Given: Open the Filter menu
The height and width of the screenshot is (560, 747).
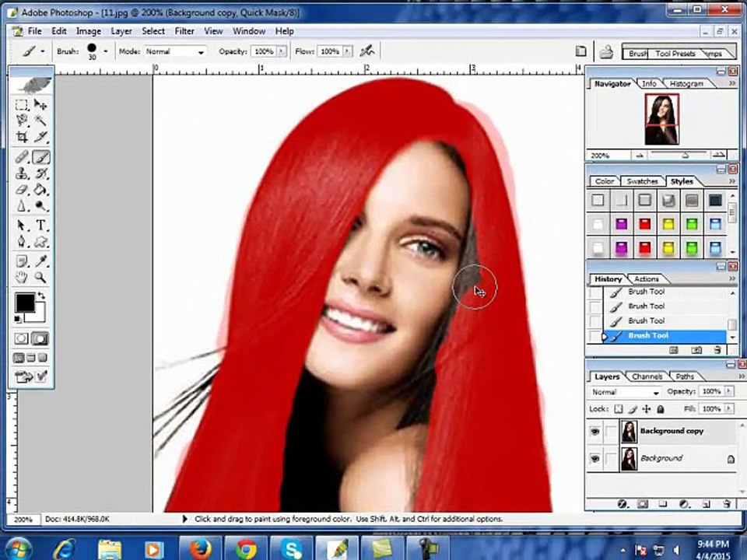Looking at the screenshot, I should [184, 31].
